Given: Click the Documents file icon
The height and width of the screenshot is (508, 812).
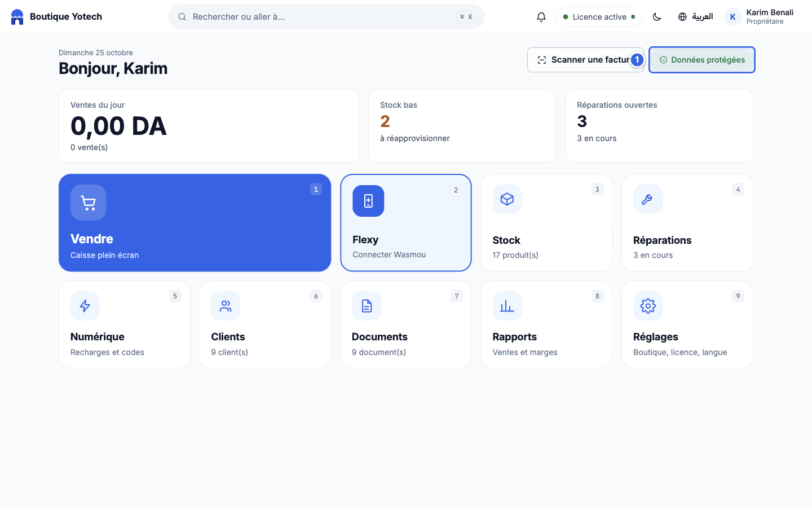Looking at the screenshot, I should [367, 306].
